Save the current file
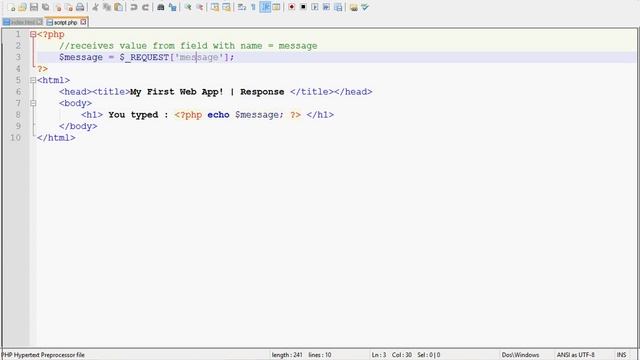Screen dimensions: 640x360 click(x=34, y=7)
